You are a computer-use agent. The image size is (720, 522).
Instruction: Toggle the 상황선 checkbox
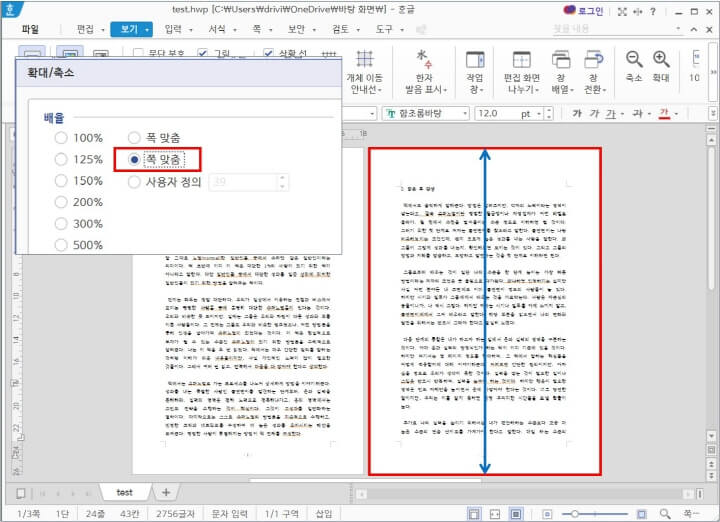[x=269, y=53]
